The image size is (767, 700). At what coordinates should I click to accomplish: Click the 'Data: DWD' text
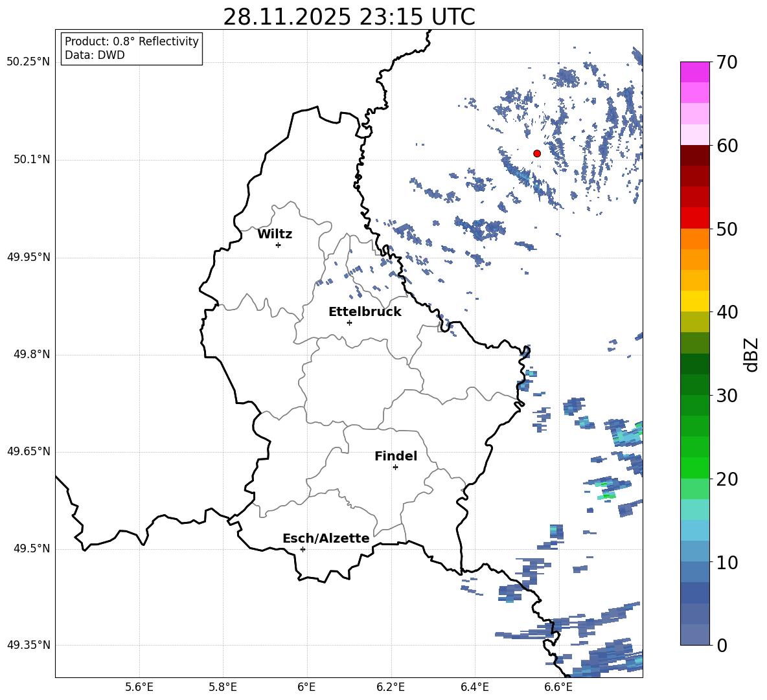tap(95, 55)
